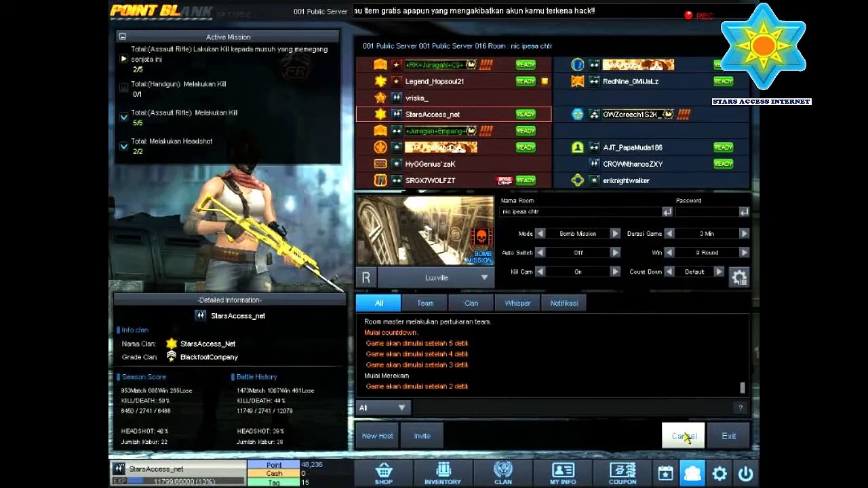The height and width of the screenshot is (488, 868).
Task: Open advanced room settings gear icon
Action: 739,277
